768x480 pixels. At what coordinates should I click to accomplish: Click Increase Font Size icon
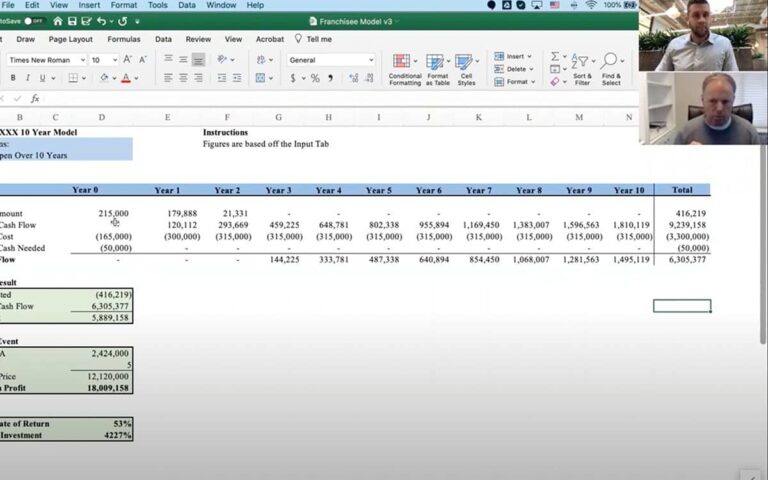(x=127, y=59)
